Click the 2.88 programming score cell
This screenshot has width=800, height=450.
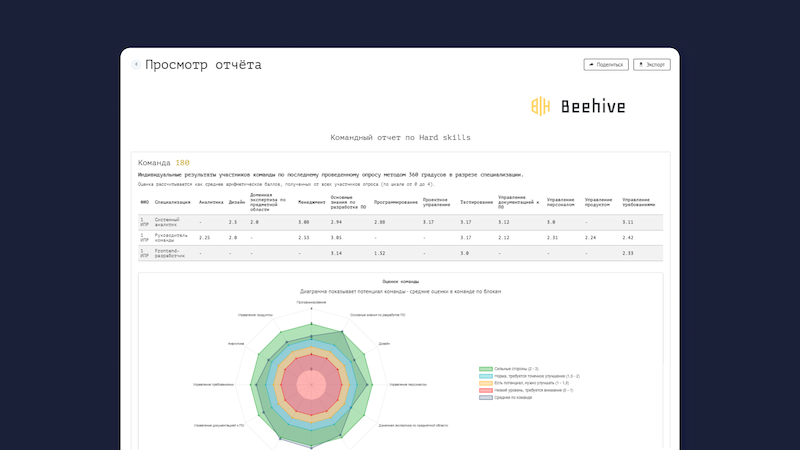(x=380, y=222)
